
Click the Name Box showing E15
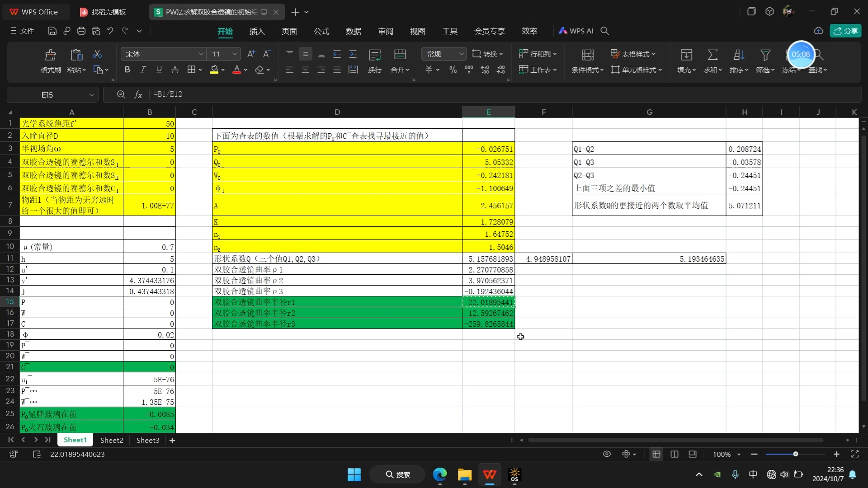pos(47,95)
